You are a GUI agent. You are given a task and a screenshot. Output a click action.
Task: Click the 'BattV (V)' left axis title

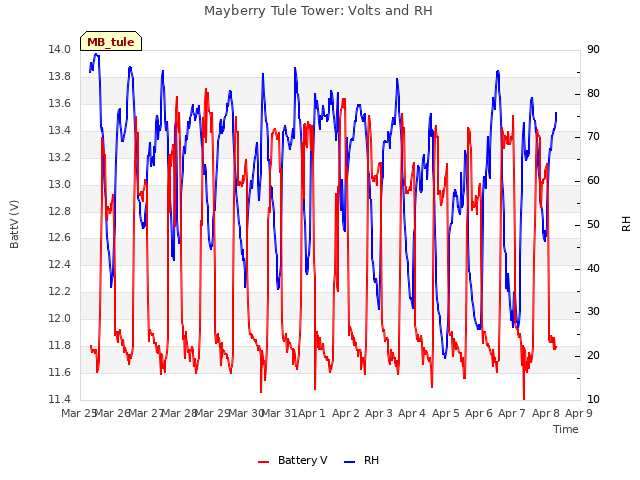(14, 224)
